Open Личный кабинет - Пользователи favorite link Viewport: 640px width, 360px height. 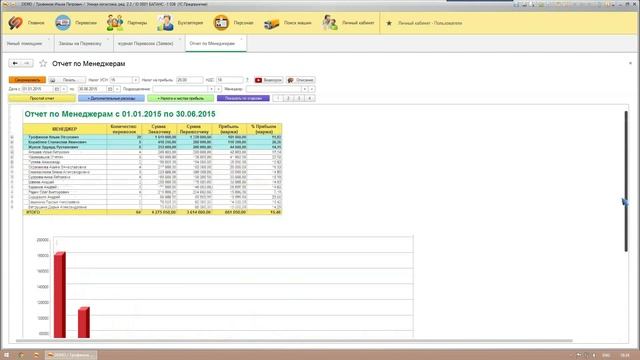(x=430, y=23)
